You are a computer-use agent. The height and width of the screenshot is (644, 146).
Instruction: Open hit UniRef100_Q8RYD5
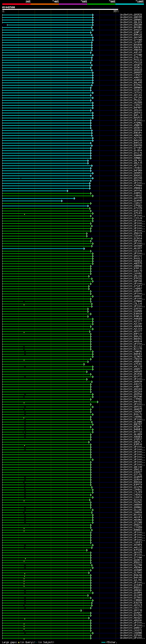pyautogui.click(x=131, y=17)
